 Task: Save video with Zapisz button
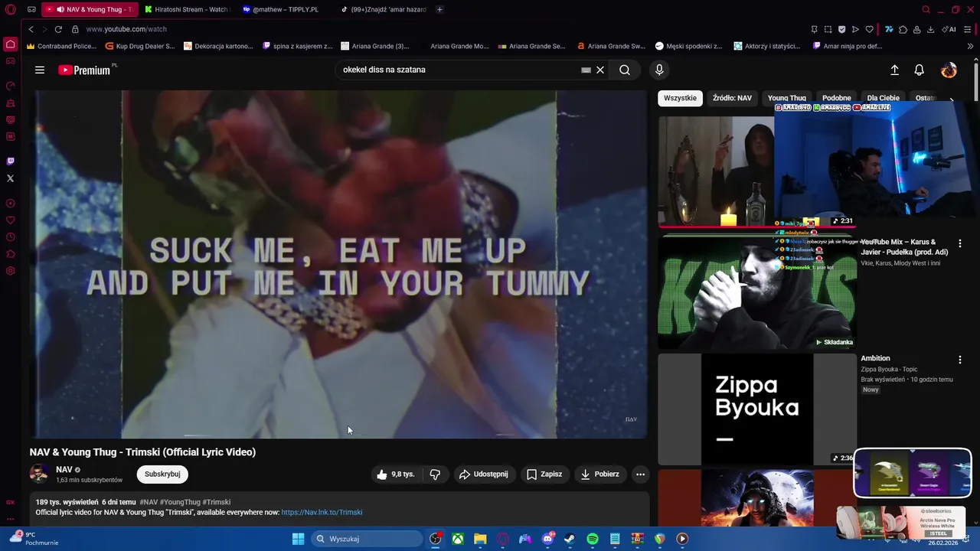pyautogui.click(x=544, y=474)
